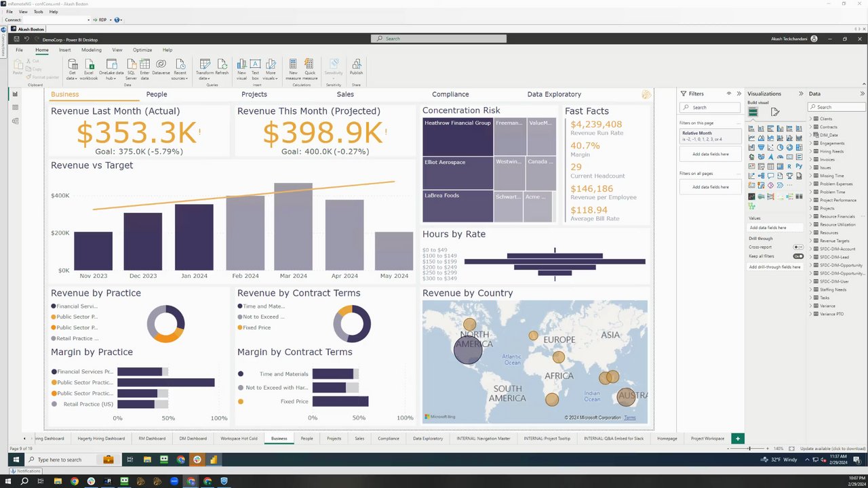Switch to the Compliance page tab
Viewport: 868px width, 488px height.
389,439
